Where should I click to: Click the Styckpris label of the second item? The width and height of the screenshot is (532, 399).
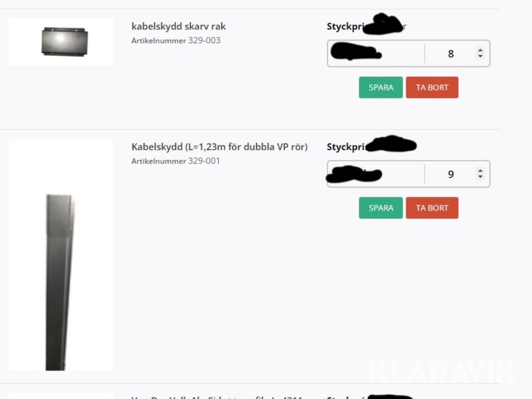(x=372, y=147)
